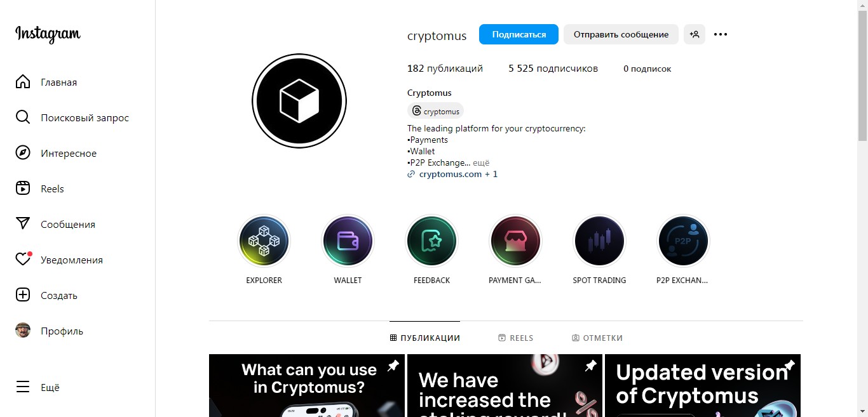The height and width of the screenshot is (417, 868).
Task: Switch to the ОТМЕТКИ tab
Action: click(597, 338)
